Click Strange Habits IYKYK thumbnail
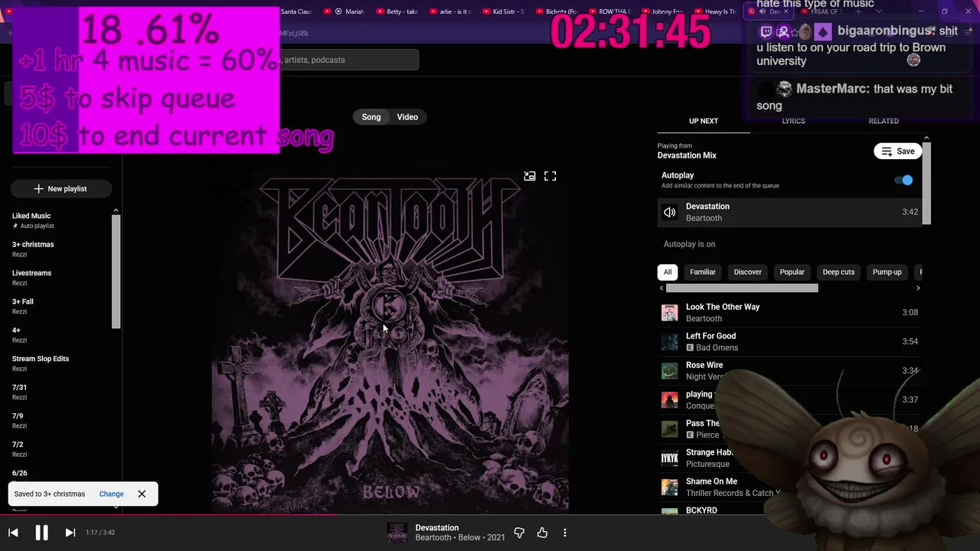Image resolution: width=980 pixels, height=551 pixels. 670,458
